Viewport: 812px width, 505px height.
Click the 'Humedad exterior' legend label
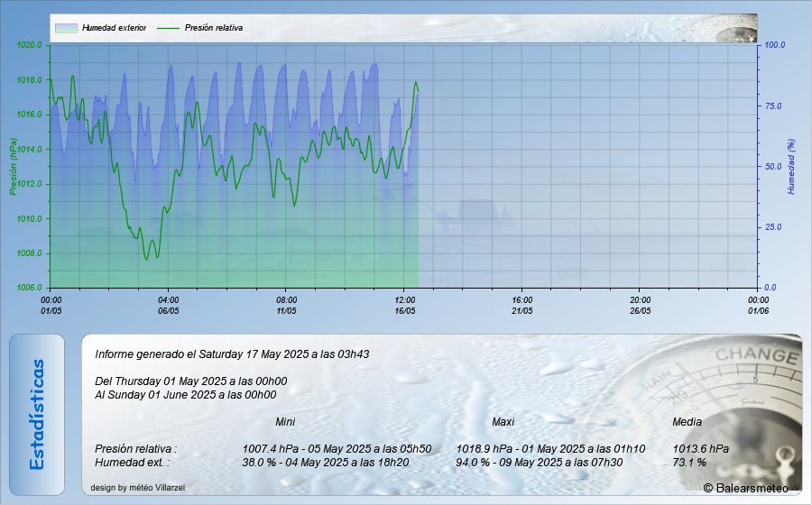(x=114, y=28)
